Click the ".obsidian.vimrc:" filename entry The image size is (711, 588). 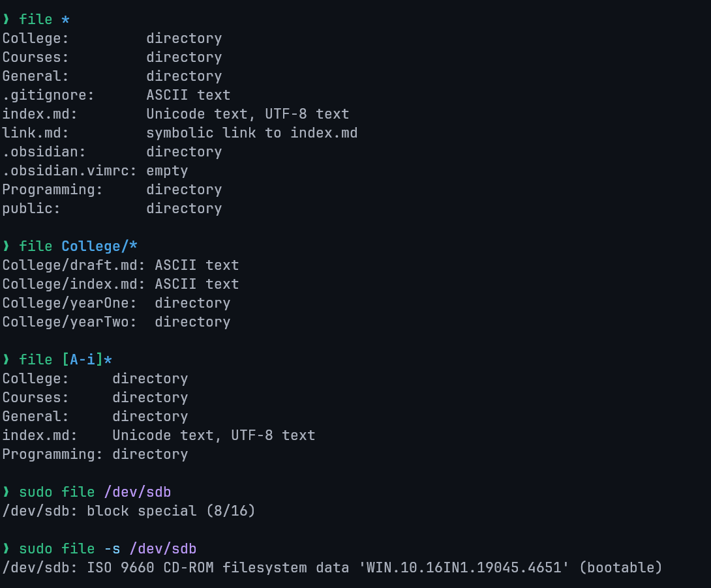(x=69, y=171)
